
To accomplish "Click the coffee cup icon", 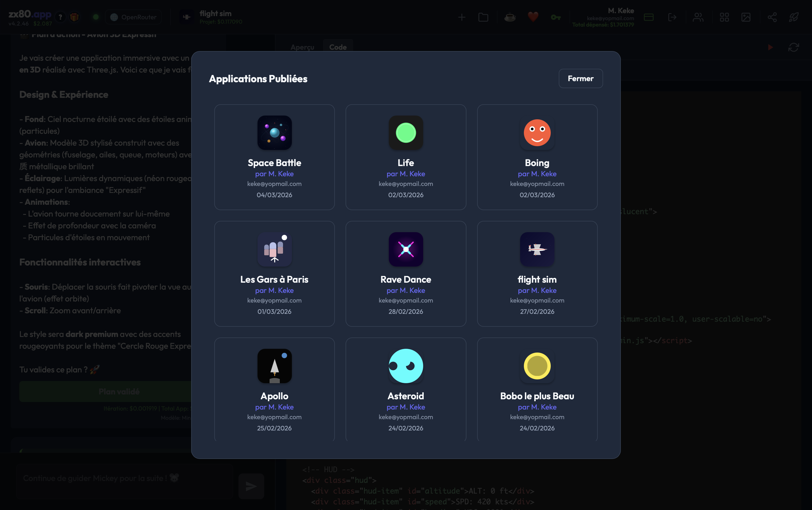I will 510,17.
